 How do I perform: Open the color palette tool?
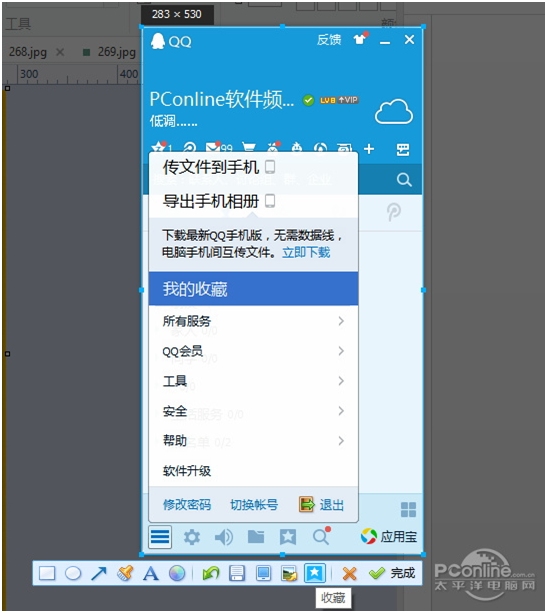coord(177,574)
